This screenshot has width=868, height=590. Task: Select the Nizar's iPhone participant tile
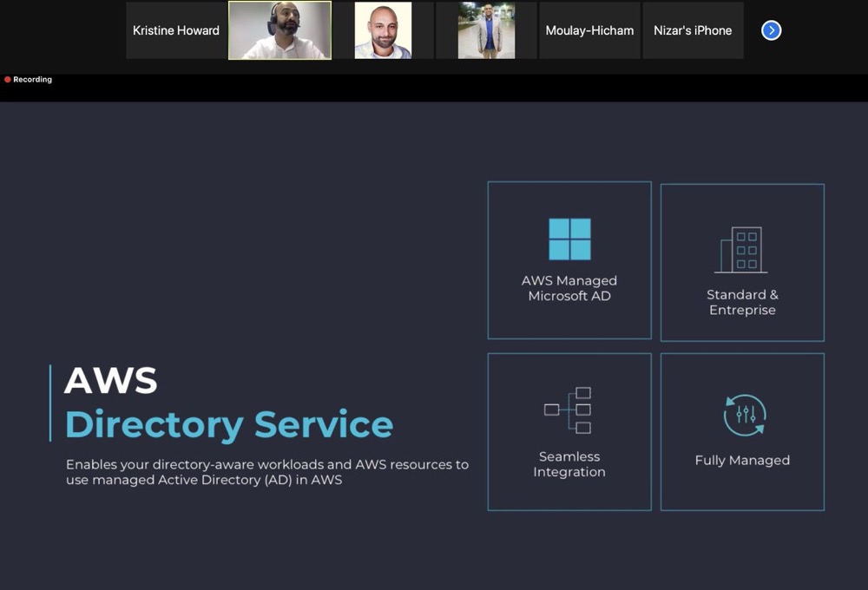(693, 29)
